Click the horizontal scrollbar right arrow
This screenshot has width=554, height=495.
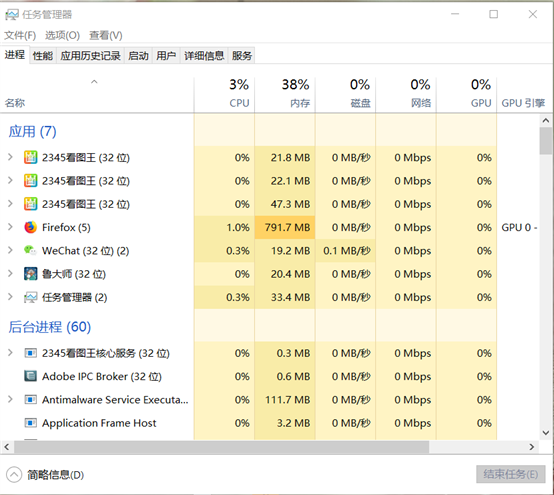point(532,447)
